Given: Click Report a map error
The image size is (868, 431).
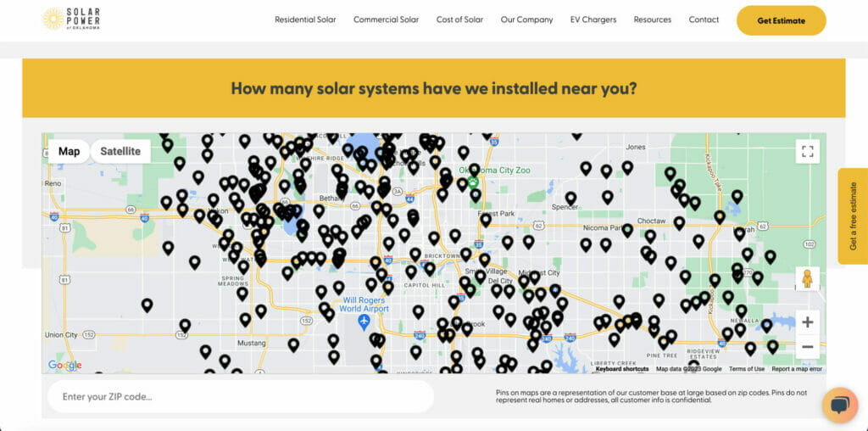Looking at the screenshot, I should 797,369.
